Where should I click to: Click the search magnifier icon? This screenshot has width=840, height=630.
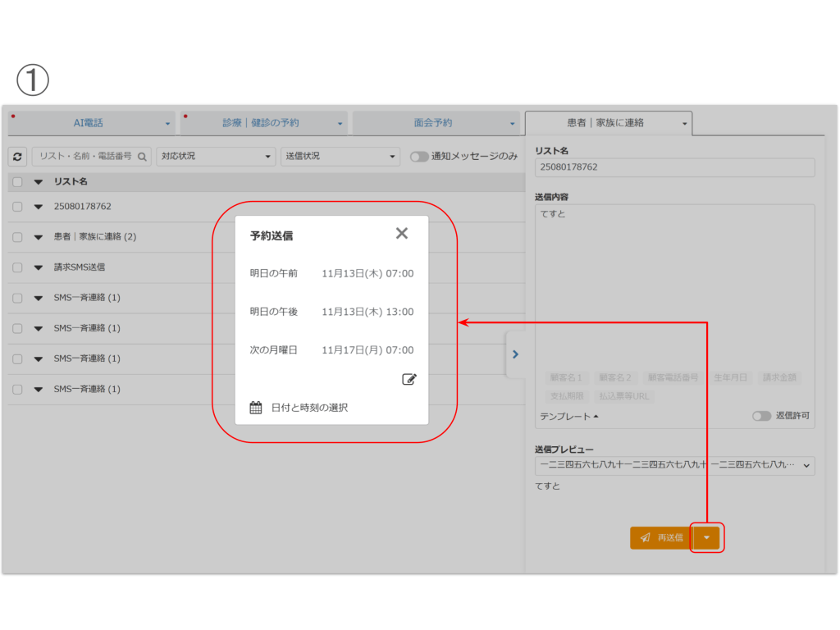tap(142, 156)
